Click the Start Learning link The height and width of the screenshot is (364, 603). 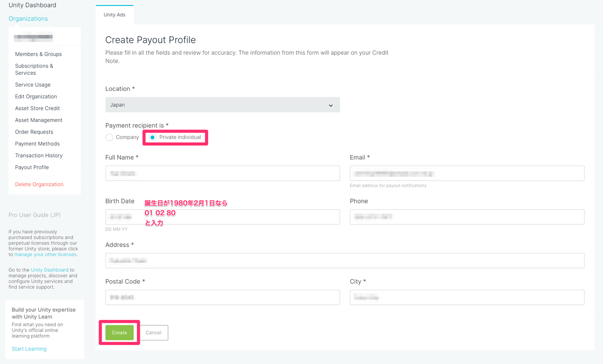tap(29, 349)
